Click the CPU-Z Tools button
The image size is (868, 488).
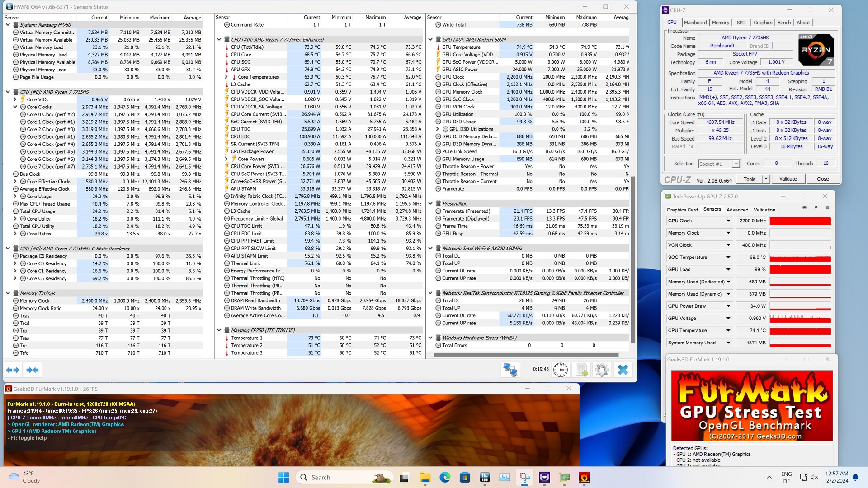[x=749, y=179]
